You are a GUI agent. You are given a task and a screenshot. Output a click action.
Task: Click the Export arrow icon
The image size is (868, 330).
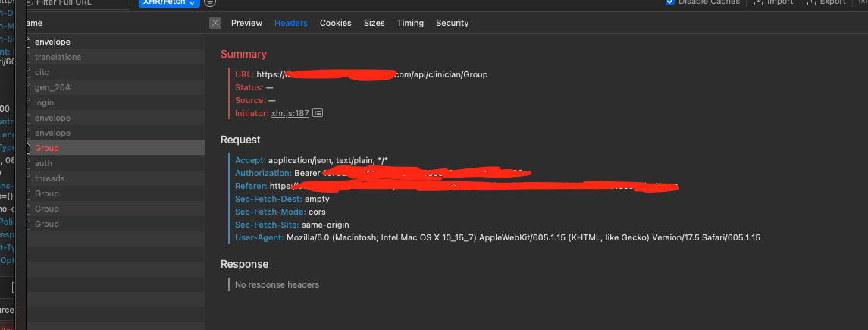click(812, 2)
